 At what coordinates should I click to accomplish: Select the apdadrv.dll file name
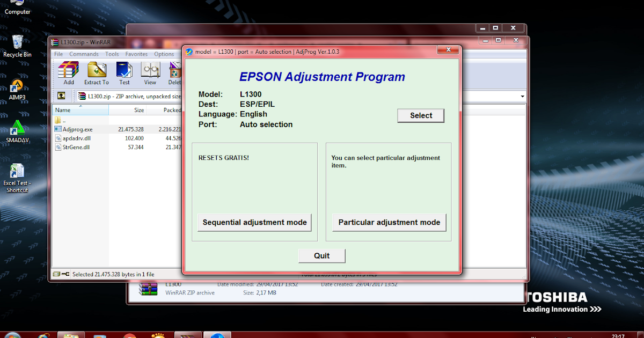tap(76, 138)
